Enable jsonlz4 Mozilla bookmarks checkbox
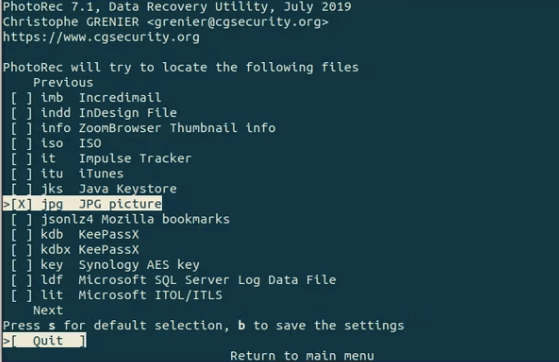559x362 pixels. coord(21,219)
